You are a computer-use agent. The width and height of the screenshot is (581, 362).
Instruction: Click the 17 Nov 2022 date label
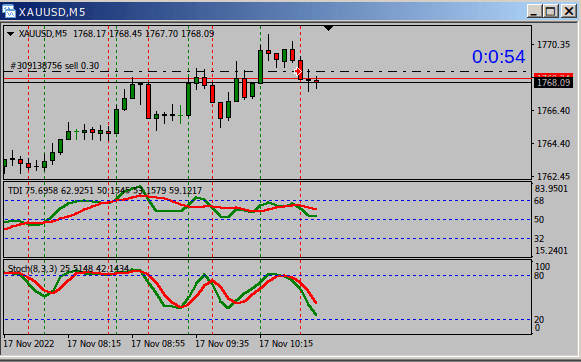29,343
